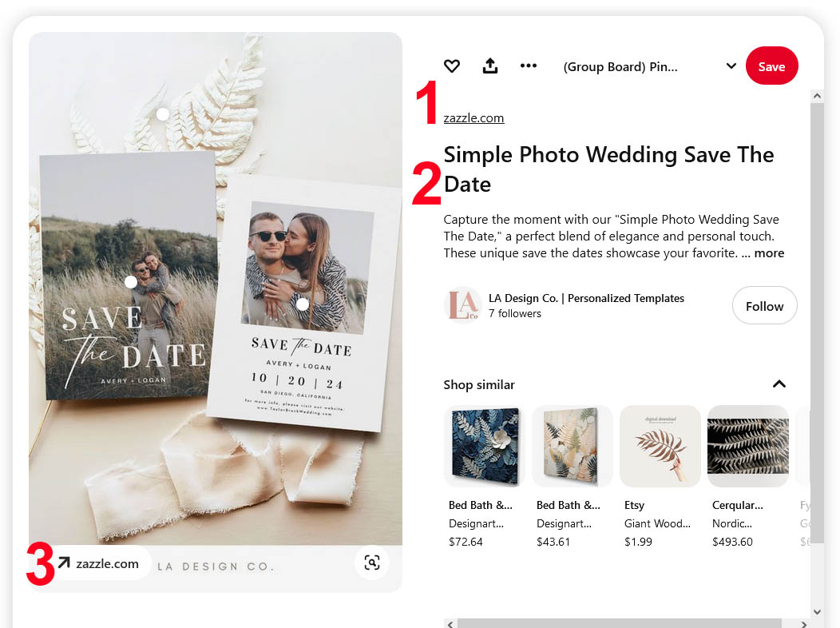Click the visual search lens icon

pyautogui.click(x=372, y=562)
